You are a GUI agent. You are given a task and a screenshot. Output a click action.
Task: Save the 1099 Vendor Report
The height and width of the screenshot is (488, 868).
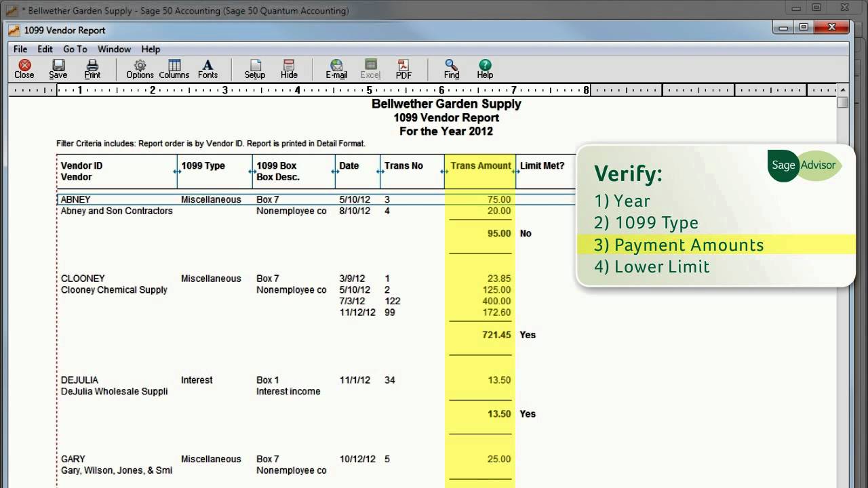point(58,68)
